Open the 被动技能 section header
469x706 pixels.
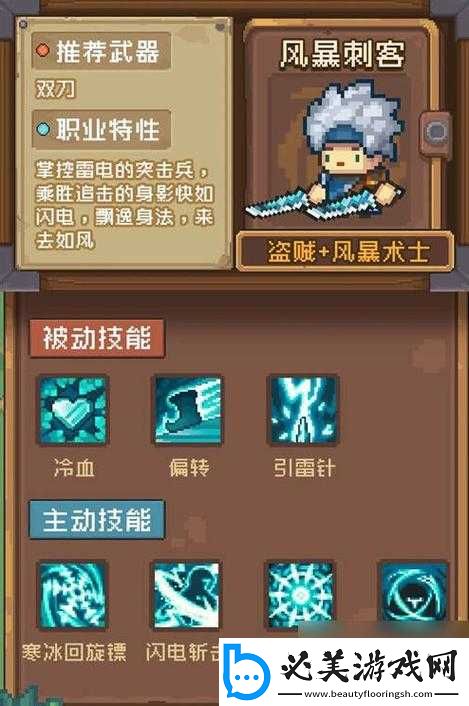tap(97, 339)
